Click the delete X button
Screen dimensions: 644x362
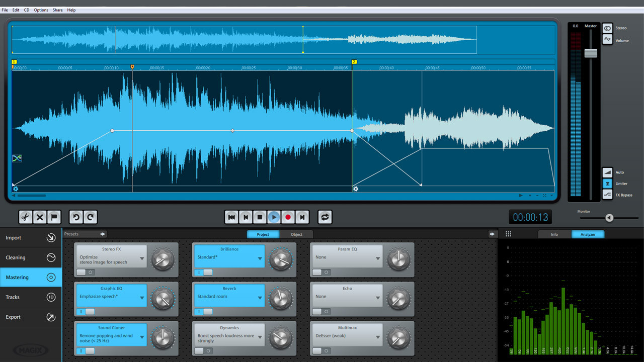point(40,217)
